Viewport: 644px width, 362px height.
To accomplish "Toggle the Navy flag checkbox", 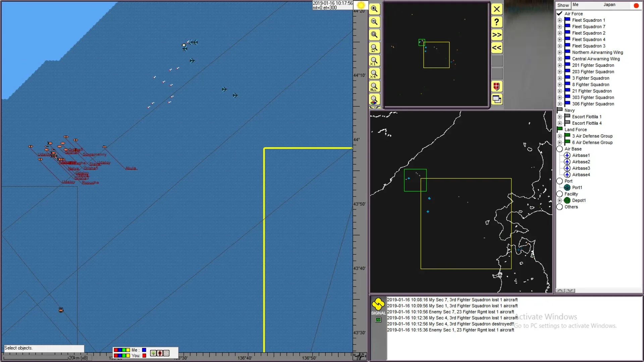I will (x=559, y=110).
